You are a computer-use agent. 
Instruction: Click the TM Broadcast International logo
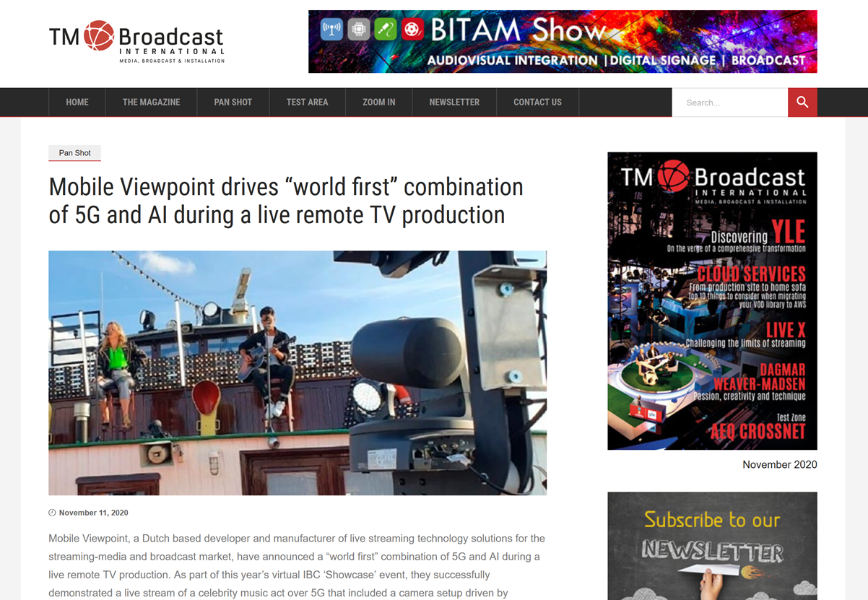(136, 42)
